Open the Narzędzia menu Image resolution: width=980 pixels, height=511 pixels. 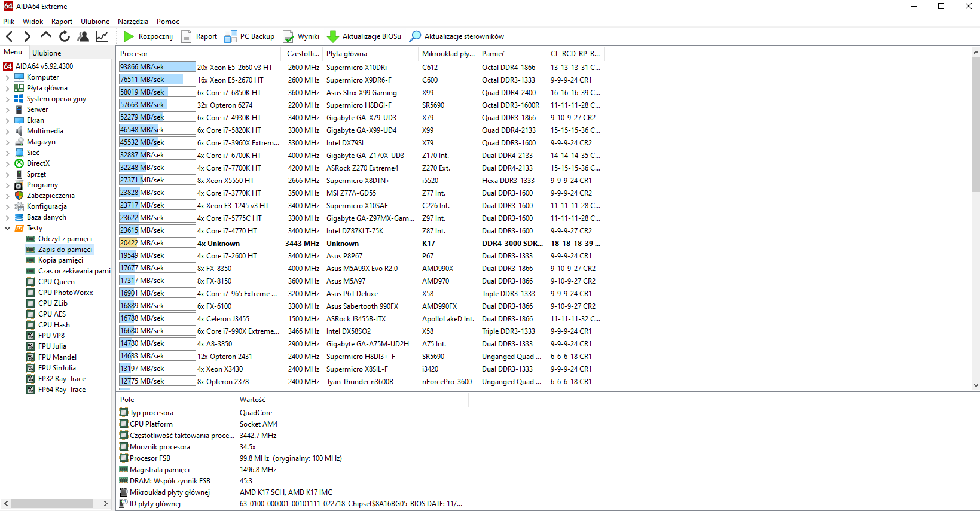[133, 21]
